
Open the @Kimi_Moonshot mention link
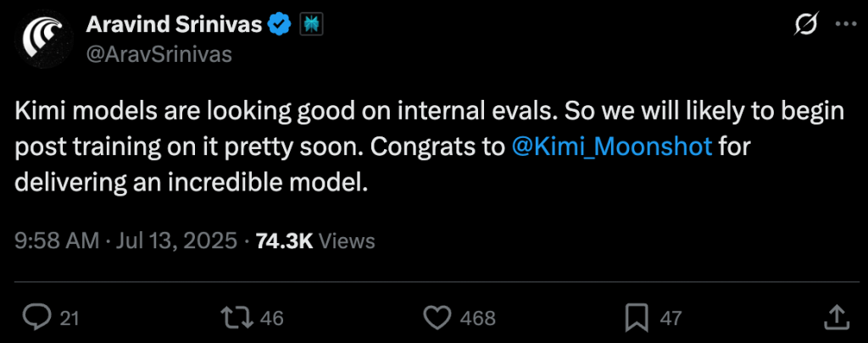(x=612, y=147)
